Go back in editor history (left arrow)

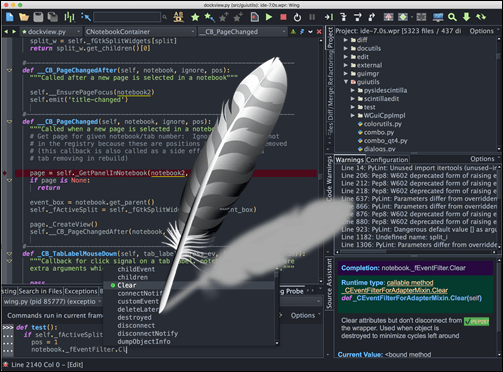pos(6,32)
